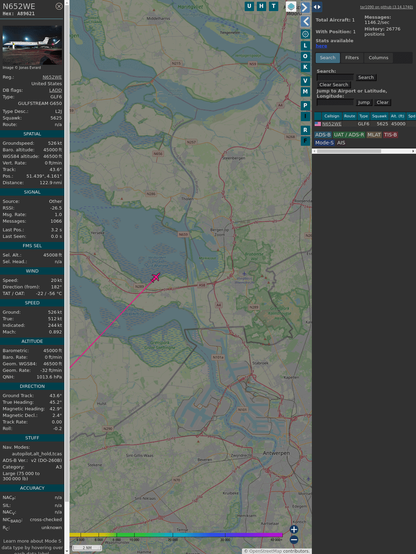Click the home/recenter crosshair map icon
The height and width of the screenshot is (554, 416).
(305, 34)
